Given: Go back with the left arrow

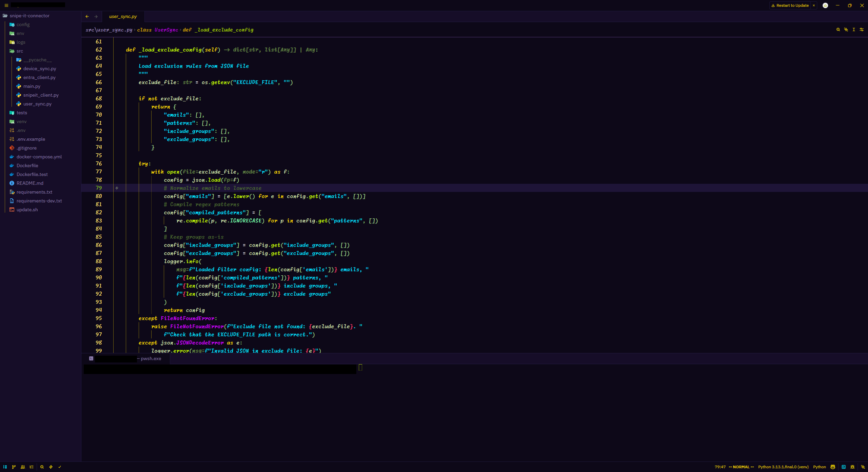Looking at the screenshot, I should 87,16.
